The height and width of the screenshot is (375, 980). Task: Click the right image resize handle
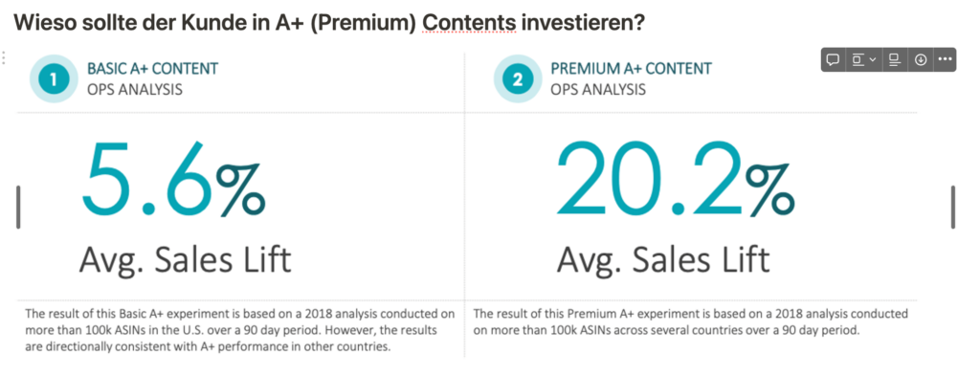953,207
